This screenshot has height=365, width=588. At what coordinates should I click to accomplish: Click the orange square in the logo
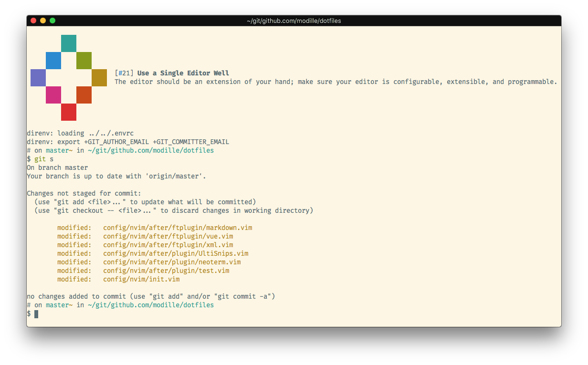[x=84, y=95]
